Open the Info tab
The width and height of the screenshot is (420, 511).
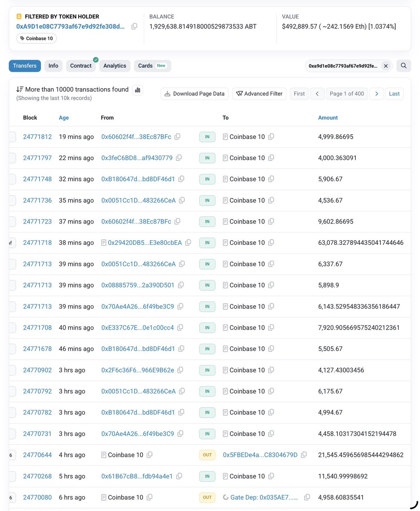(x=53, y=66)
